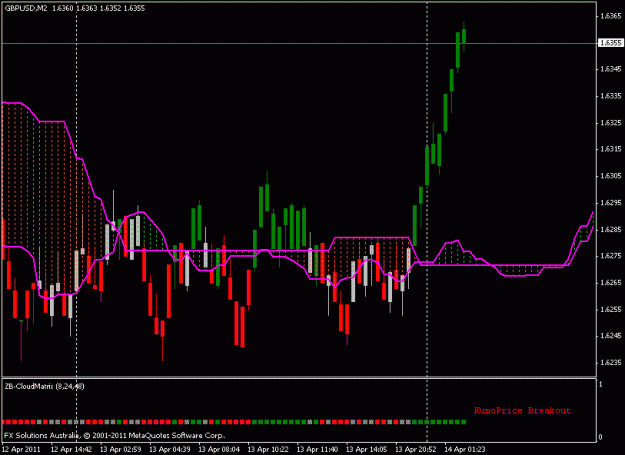This screenshot has height=455, width=625.
Task: Click the 1.6365 price axis label
Action: tap(611, 16)
